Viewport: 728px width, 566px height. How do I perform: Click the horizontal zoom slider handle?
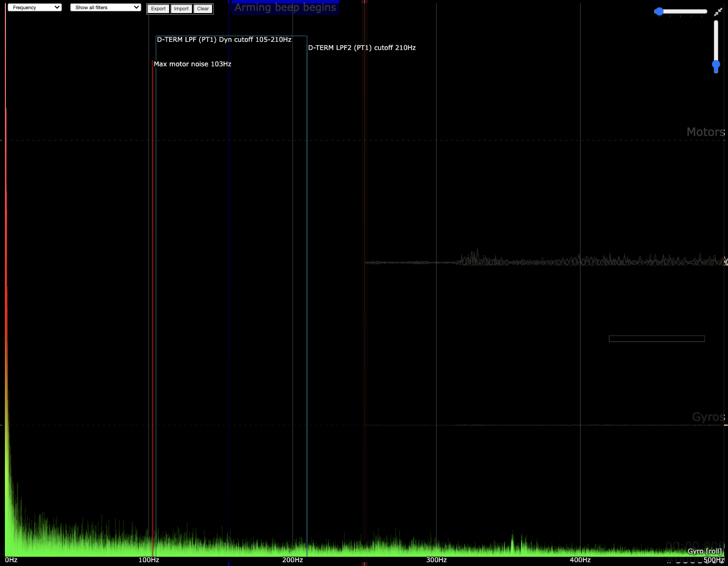point(659,11)
